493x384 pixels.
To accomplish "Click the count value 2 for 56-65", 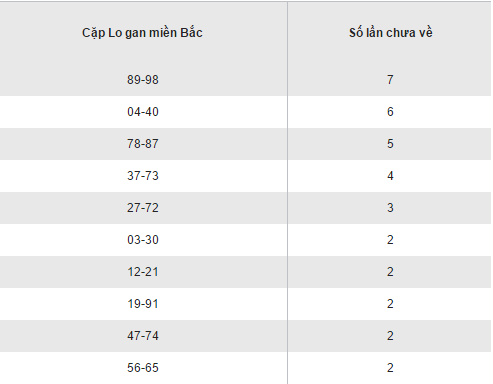I will (x=390, y=368).
